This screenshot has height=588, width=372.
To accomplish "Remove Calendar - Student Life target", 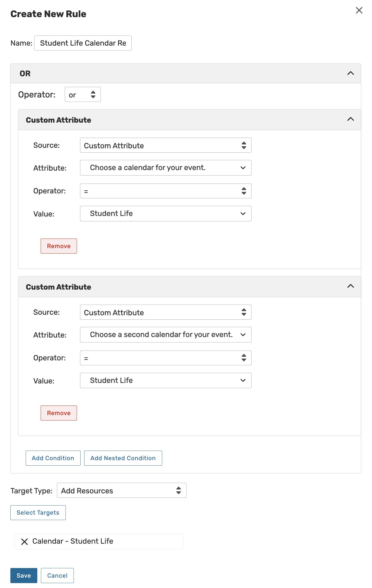I will coord(24,542).
